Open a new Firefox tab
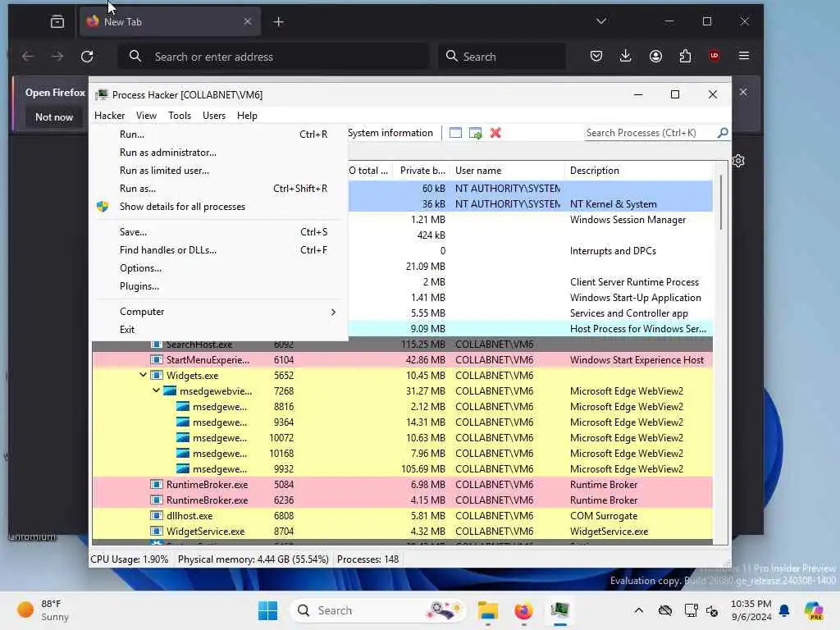The width and height of the screenshot is (840, 630). 279,21
